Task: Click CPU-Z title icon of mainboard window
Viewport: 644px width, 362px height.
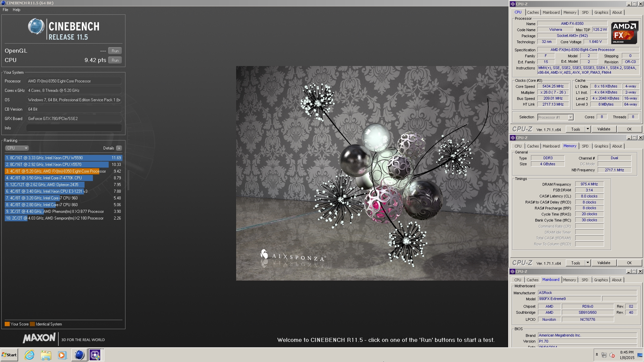Action: pyautogui.click(x=513, y=271)
